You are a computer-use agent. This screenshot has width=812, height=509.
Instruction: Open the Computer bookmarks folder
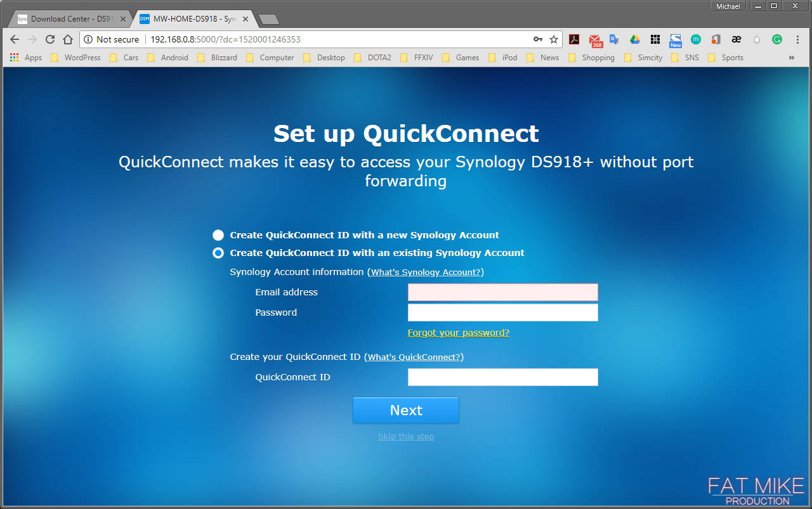pyautogui.click(x=270, y=57)
